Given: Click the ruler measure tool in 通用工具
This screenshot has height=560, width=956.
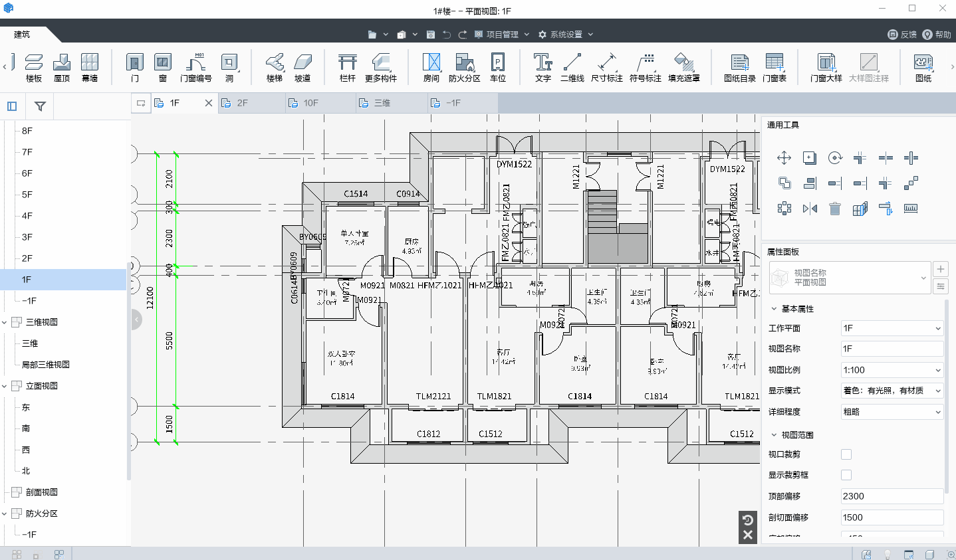Looking at the screenshot, I should click(x=911, y=209).
